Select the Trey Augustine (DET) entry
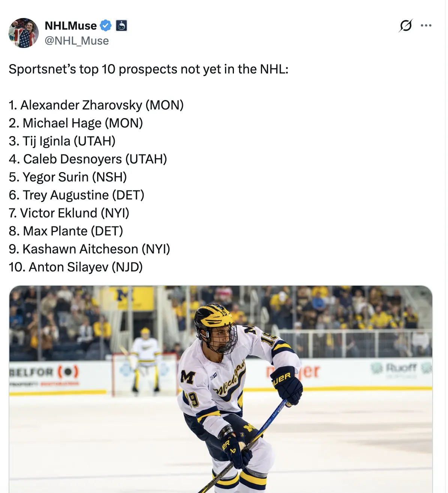The image size is (448, 493). pyautogui.click(x=76, y=195)
